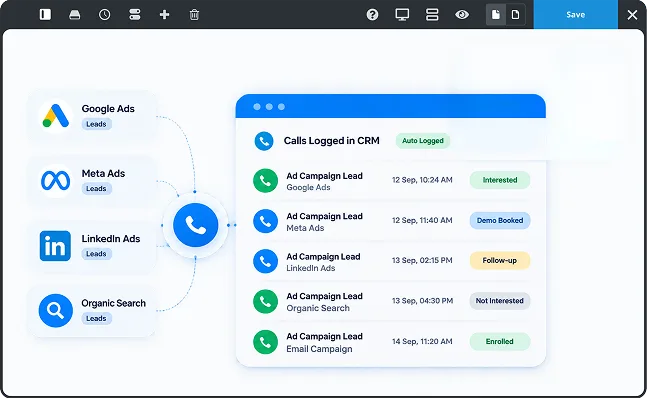
Task: Click the Save button
Action: pyautogui.click(x=576, y=14)
